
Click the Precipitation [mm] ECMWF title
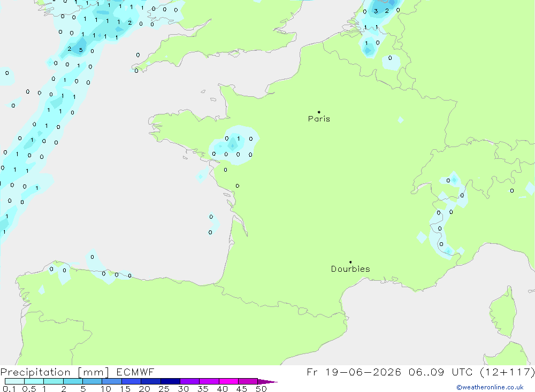click(x=78, y=372)
